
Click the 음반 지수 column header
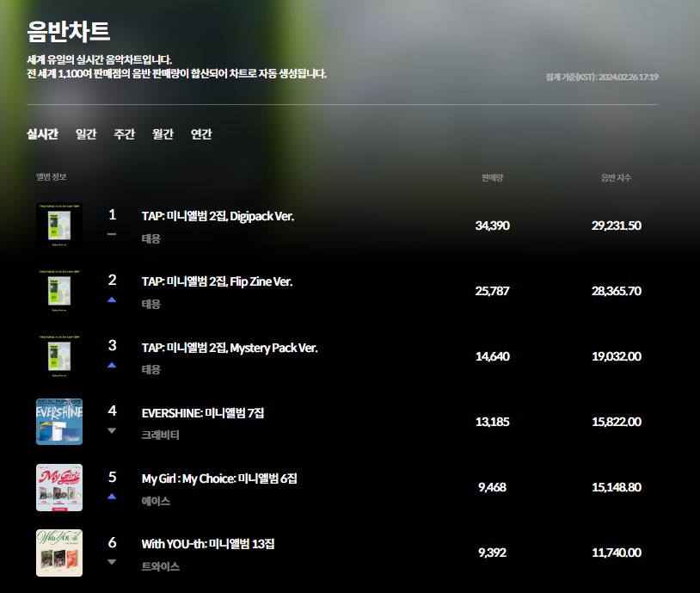click(616, 177)
